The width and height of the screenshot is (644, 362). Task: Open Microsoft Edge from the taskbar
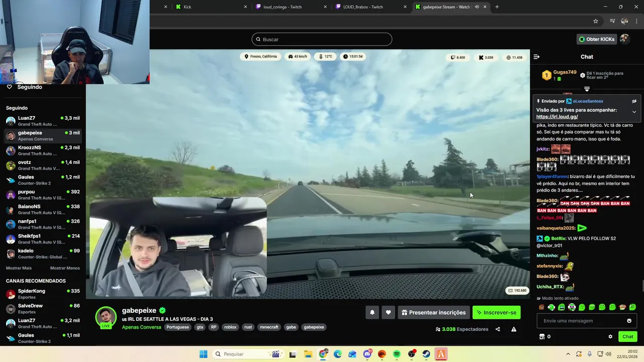coord(338,354)
